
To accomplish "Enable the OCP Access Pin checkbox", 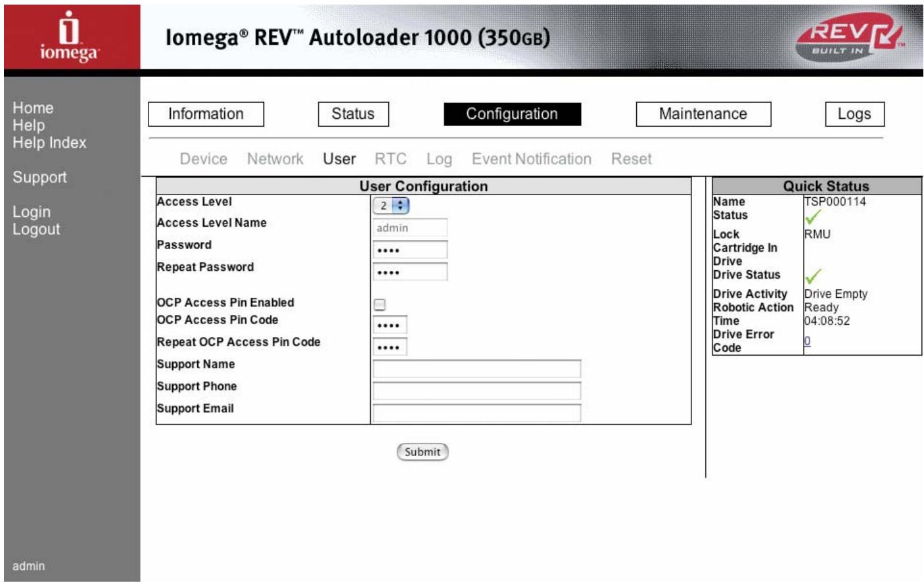I will coord(379,304).
